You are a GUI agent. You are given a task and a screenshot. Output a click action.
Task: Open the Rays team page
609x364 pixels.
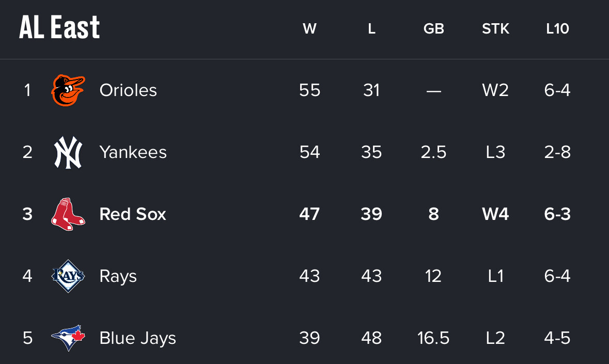pos(118,276)
